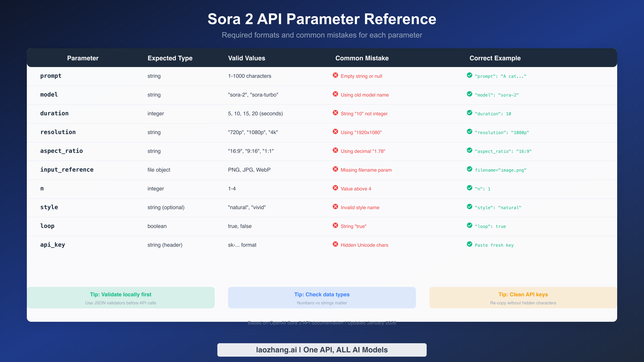The image size is (644, 362).
Task: Click the "Common Mistake" column header
Action: pos(362,58)
